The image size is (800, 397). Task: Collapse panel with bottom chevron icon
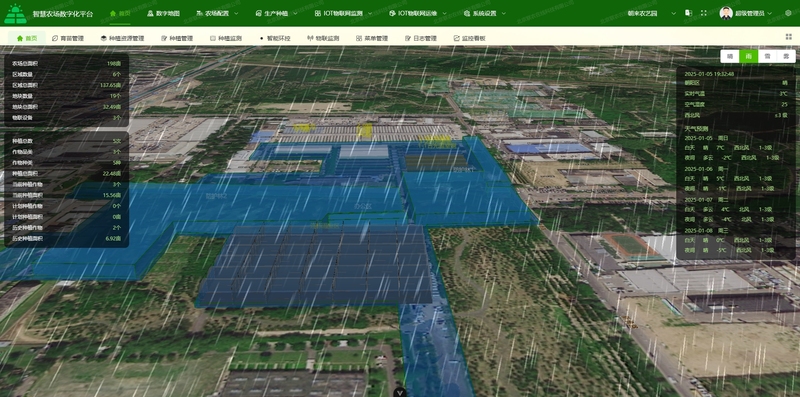coord(400,392)
